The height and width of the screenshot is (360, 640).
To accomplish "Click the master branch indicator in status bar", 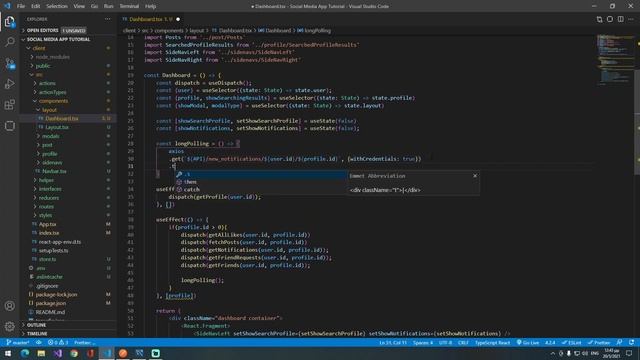I will coord(18,342).
